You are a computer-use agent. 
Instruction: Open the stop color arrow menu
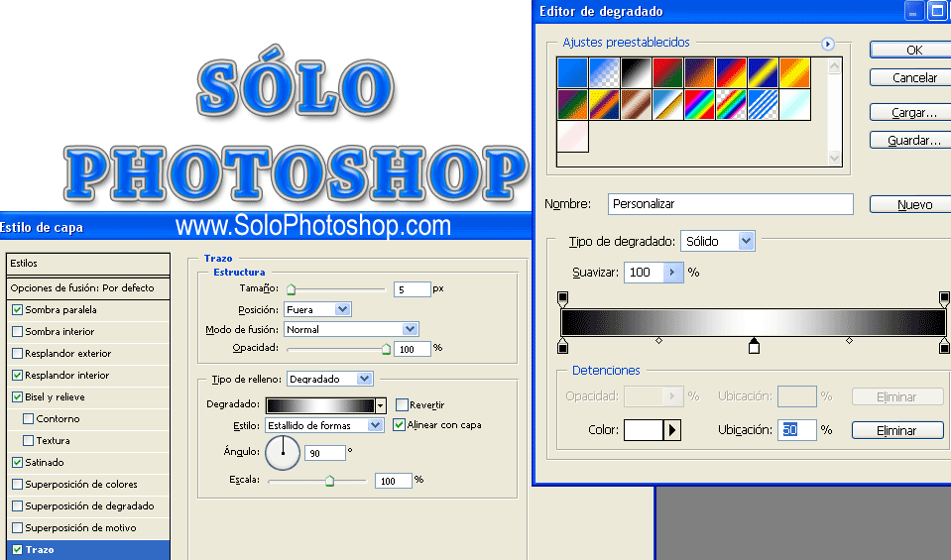(672, 430)
